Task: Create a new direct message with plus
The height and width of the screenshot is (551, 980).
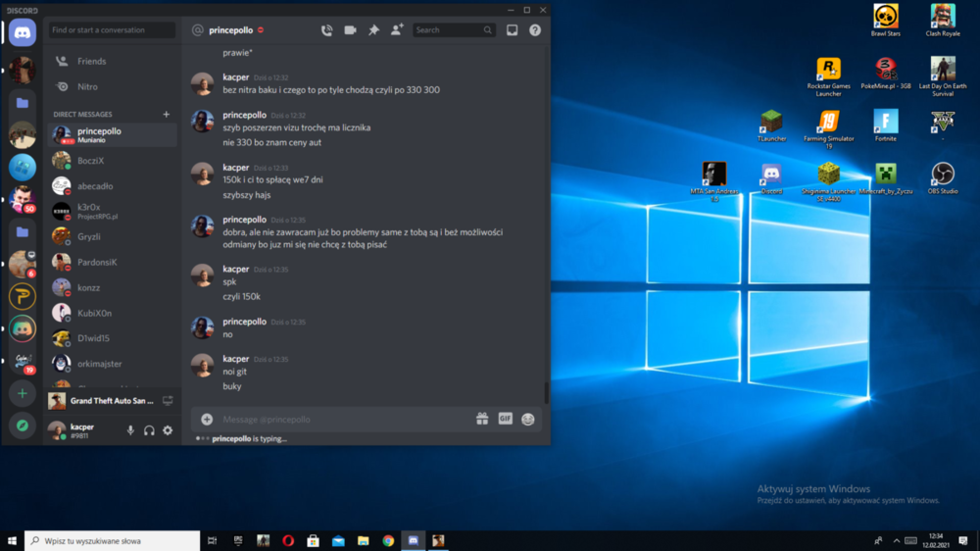Action: [167, 115]
